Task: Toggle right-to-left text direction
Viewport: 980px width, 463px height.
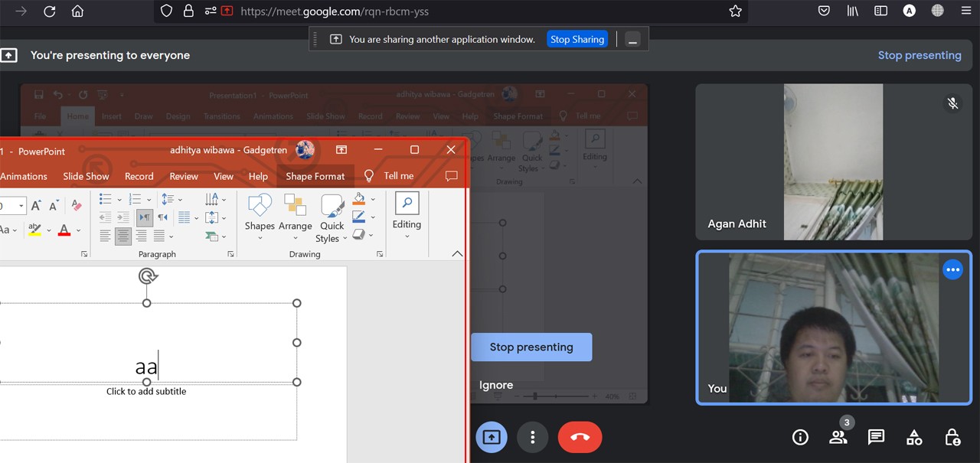Action: coord(162,217)
